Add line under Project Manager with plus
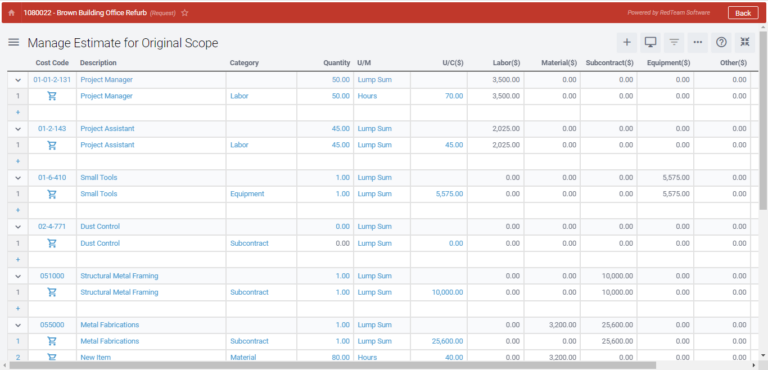The image size is (768, 370). point(18,112)
